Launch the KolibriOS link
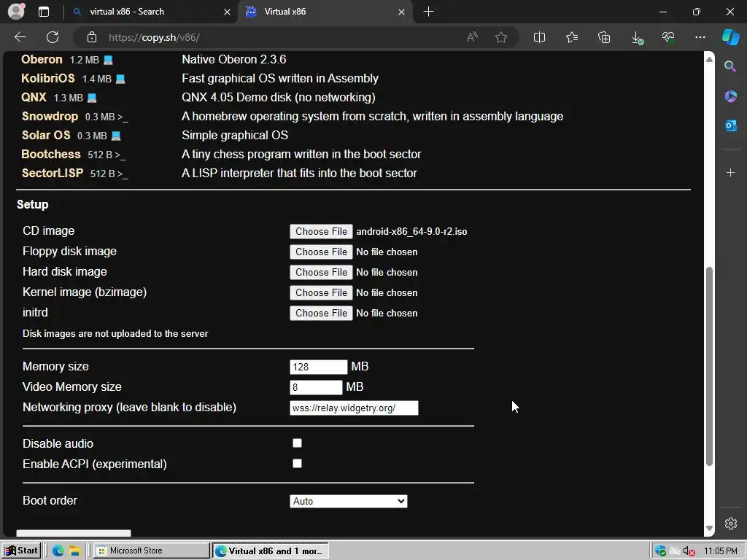This screenshot has height=560, width=747. [47, 78]
